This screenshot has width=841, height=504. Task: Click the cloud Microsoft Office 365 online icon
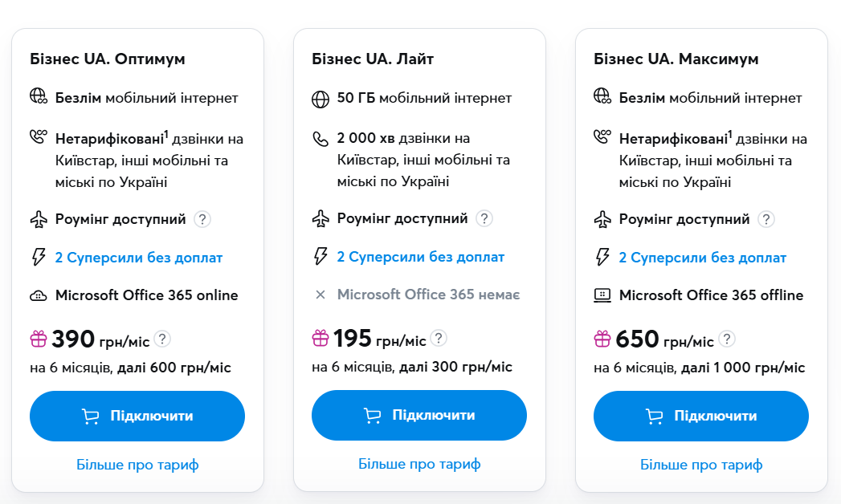[x=38, y=295]
